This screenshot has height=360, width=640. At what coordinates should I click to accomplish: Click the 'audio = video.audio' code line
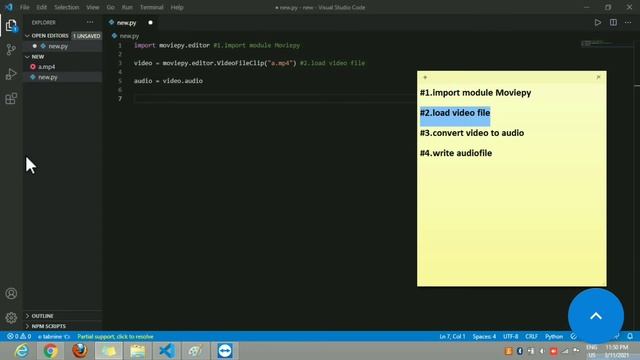[168, 81]
